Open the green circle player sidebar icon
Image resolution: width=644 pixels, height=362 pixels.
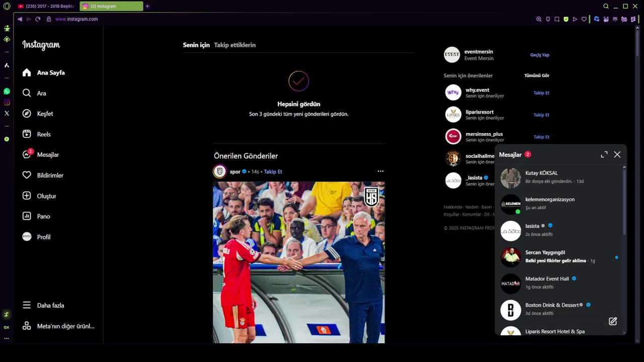(x=7, y=139)
